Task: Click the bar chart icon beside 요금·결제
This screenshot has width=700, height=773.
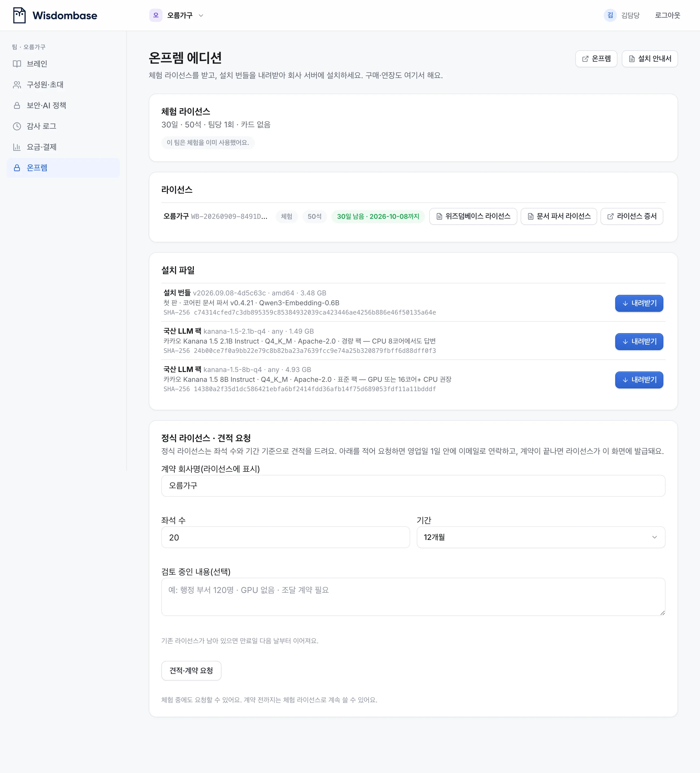Action: pyautogui.click(x=17, y=147)
